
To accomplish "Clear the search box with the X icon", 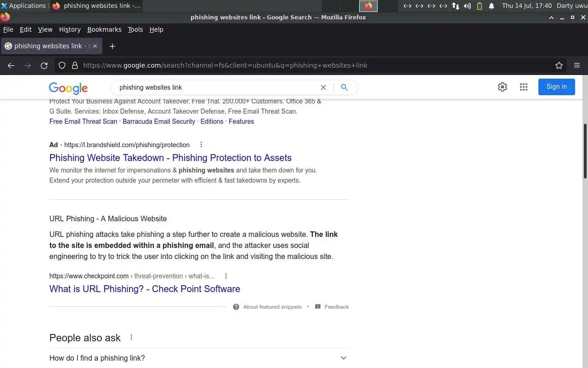I will [323, 87].
